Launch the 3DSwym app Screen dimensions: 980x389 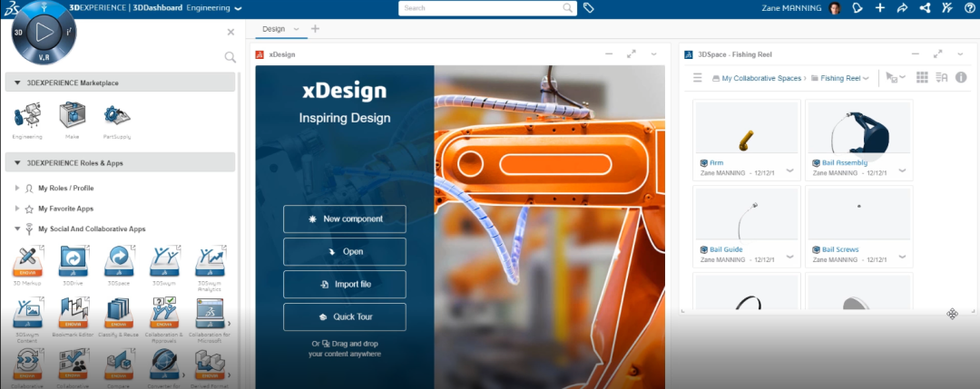[163, 261]
